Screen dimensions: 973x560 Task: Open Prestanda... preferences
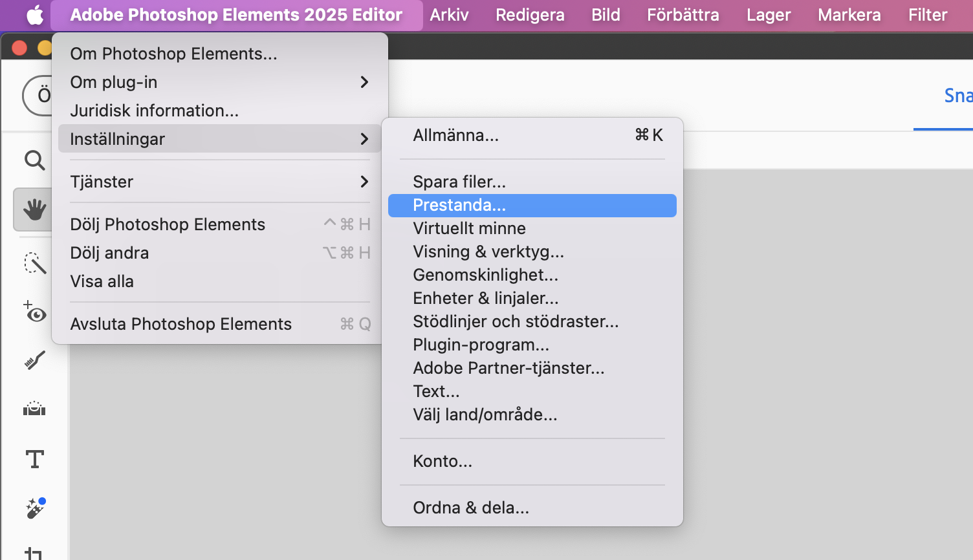(x=532, y=205)
